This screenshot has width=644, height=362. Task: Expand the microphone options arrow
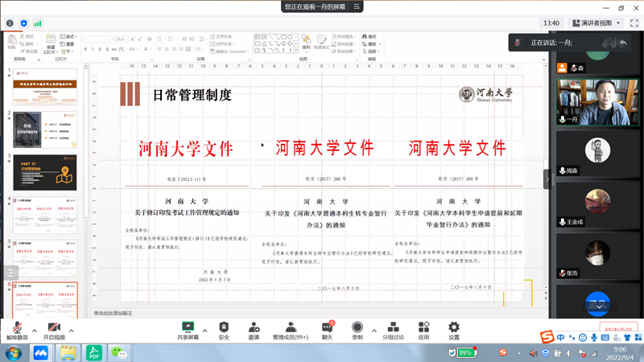[x=35, y=331]
